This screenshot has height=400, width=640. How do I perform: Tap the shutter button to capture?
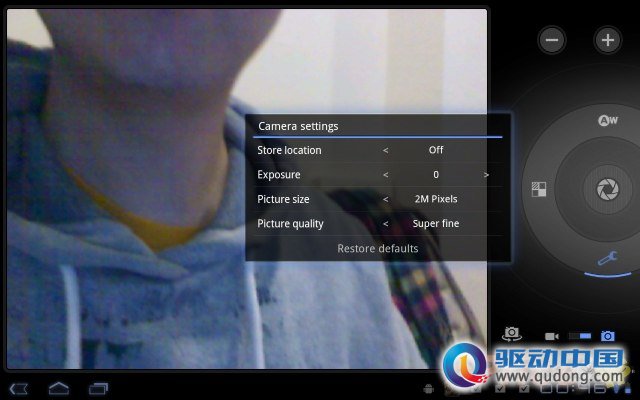point(608,189)
